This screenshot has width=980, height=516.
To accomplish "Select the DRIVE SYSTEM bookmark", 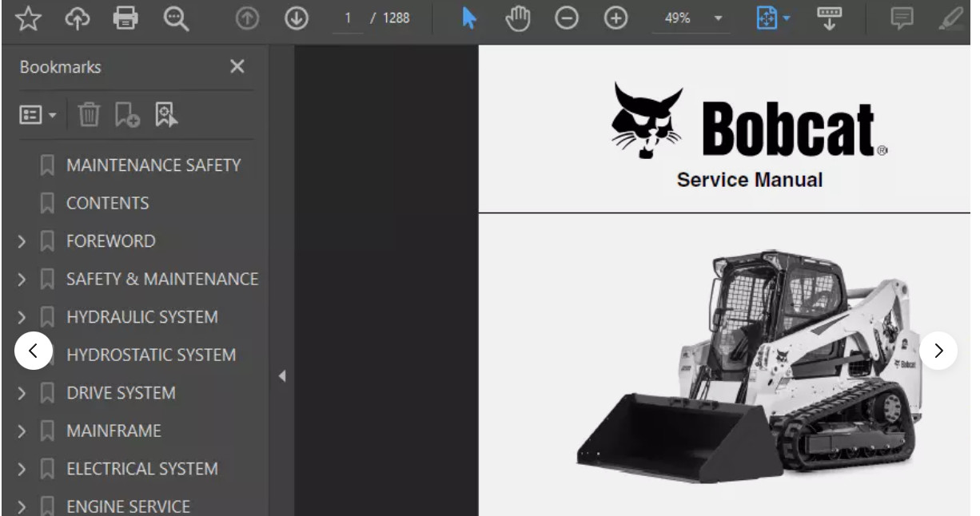I will point(121,393).
